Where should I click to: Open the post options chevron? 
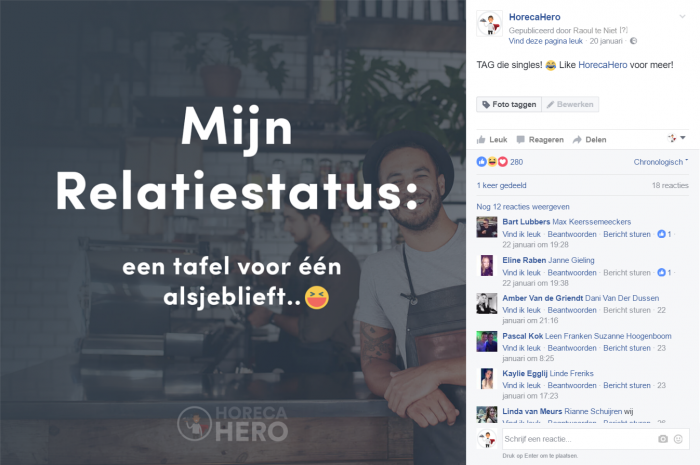682,17
